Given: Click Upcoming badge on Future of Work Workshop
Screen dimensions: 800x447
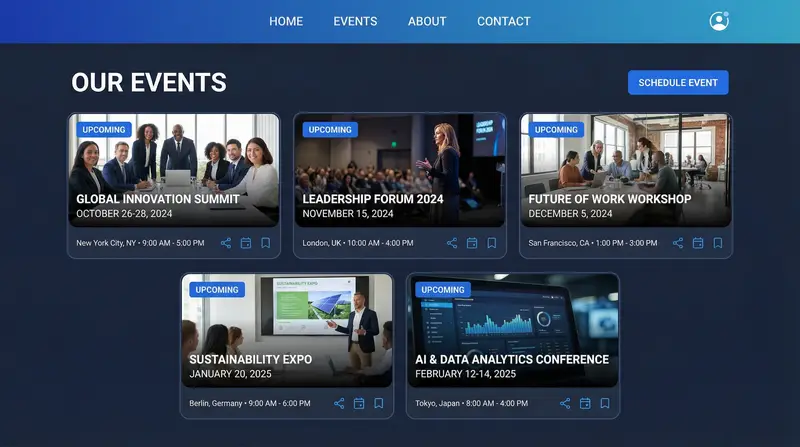Looking at the screenshot, I should 556,130.
